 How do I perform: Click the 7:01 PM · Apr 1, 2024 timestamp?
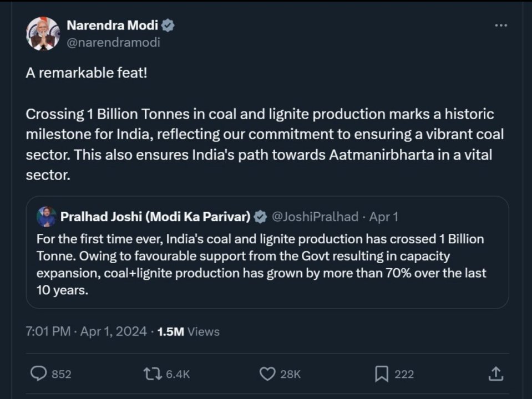[x=86, y=331]
